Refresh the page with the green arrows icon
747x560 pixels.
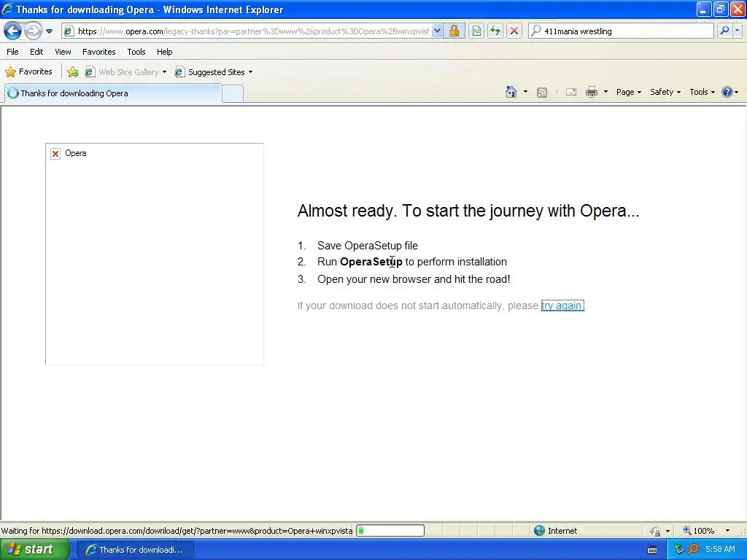(495, 31)
